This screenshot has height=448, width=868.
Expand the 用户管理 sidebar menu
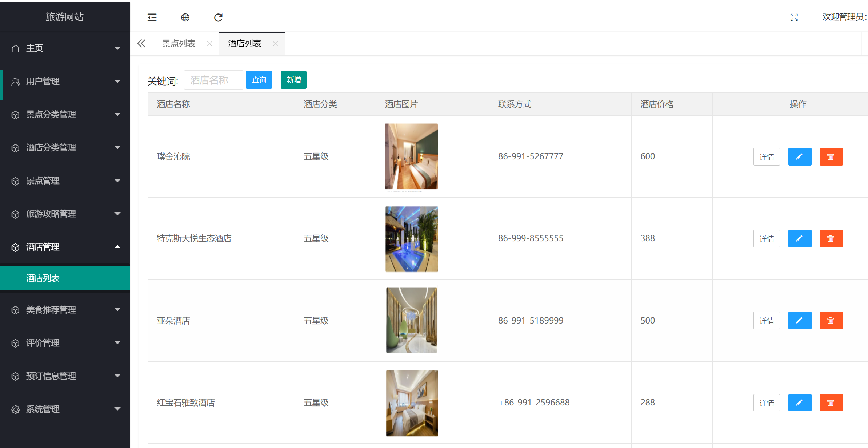(x=65, y=81)
